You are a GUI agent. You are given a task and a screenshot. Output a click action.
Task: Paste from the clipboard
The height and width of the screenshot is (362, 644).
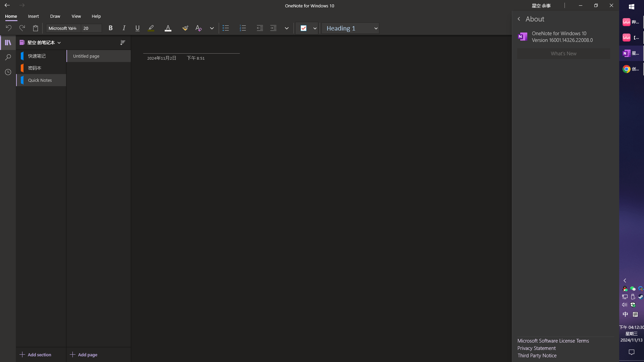point(36,28)
